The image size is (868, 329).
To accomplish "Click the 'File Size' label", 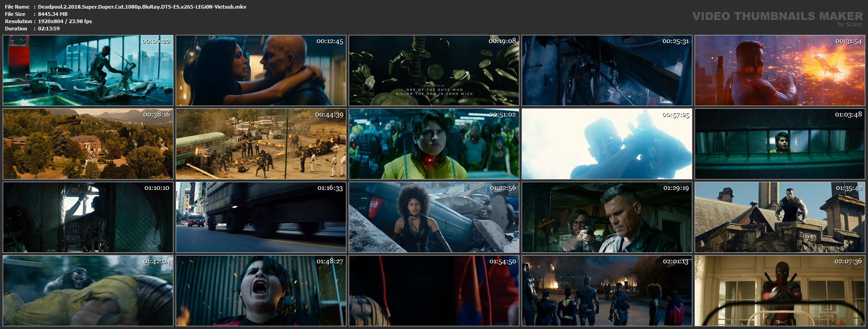I will coord(15,14).
